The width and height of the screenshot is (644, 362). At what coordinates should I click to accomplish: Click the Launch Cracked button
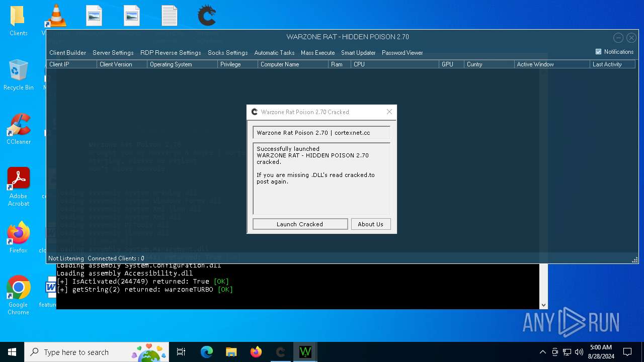pyautogui.click(x=300, y=224)
